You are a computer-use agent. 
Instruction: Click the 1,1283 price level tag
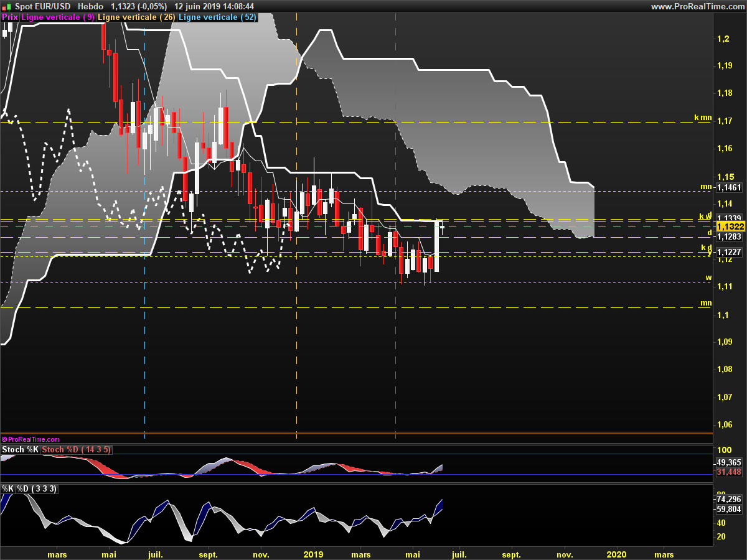[729, 237]
